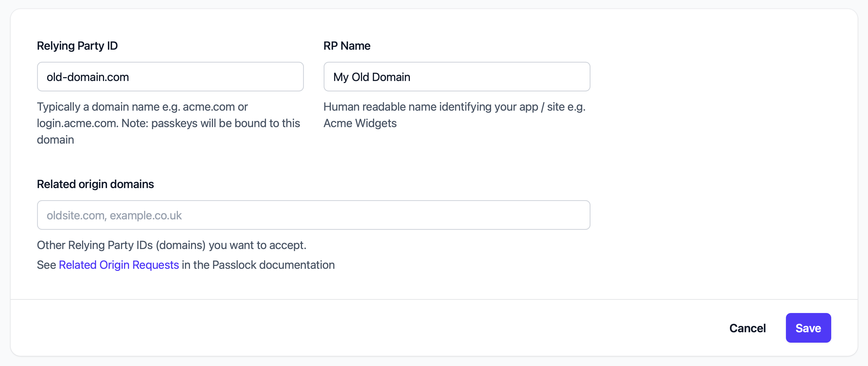Focus the field showing oldsite.com placeholder
The height and width of the screenshot is (366, 868).
click(x=313, y=215)
